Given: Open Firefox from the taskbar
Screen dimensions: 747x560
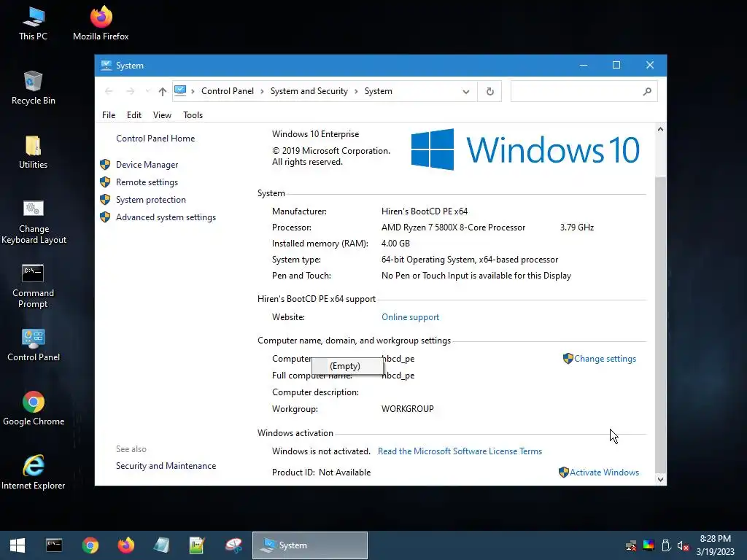Looking at the screenshot, I should coord(126,545).
